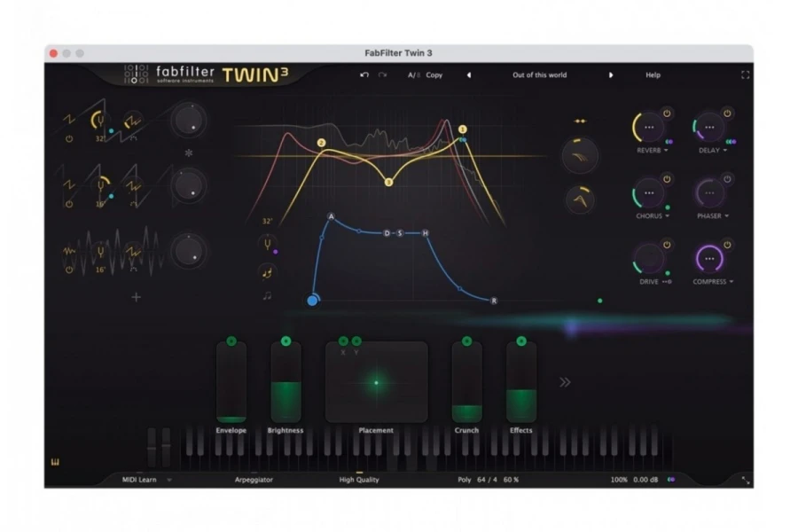Click the Brightness slider
Image resolution: width=798 pixels, height=532 pixels.
click(x=286, y=382)
